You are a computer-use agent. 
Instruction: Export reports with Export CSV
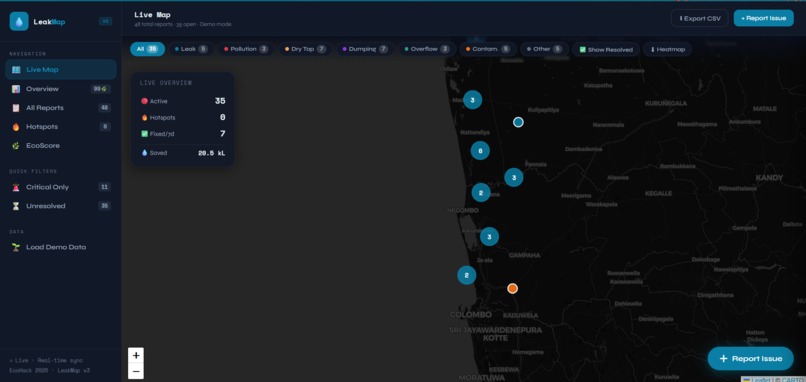[700, 18]
